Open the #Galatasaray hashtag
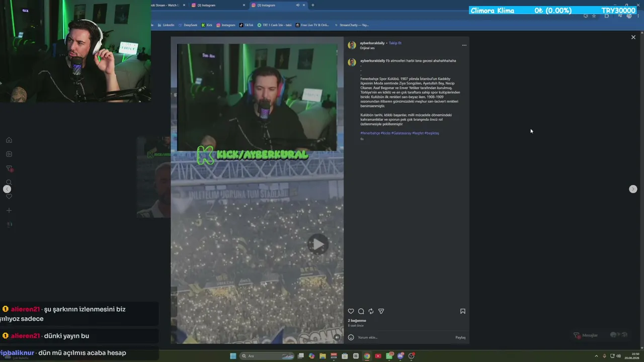644x362 pixels. point(401,133)
